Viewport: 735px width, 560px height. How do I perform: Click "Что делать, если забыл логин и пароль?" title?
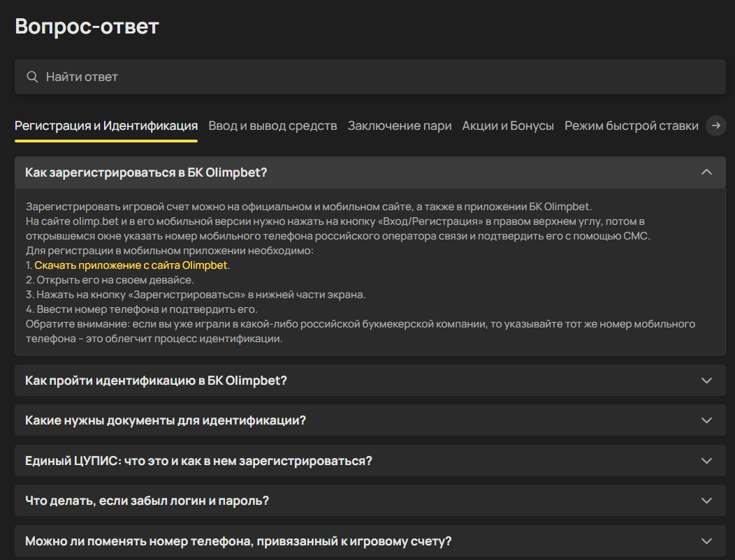click(x=147, y=501)
